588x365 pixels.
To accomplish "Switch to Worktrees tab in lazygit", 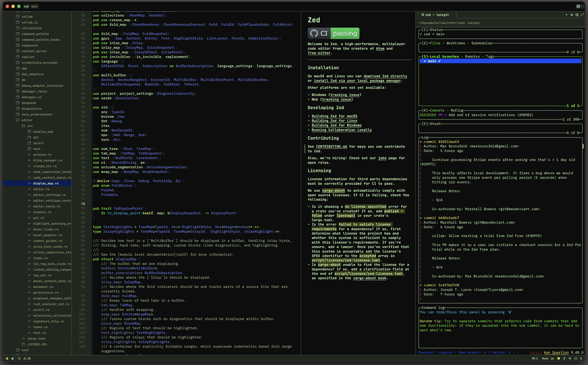I will pyautogui.click(x=455, y=43).
